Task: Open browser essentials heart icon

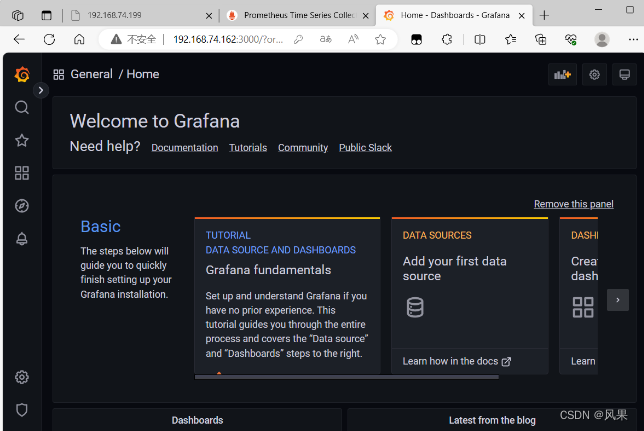Action: pyautogui.click(x=571, y=39)
